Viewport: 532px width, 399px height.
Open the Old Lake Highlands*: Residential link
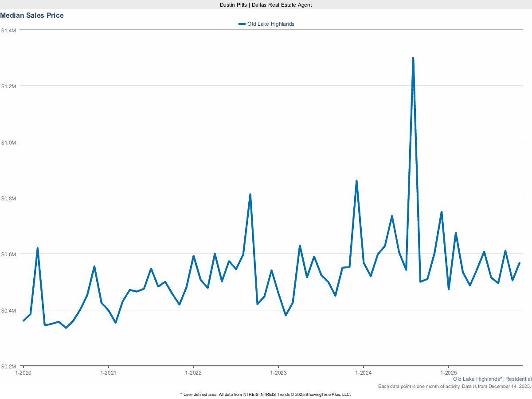(x=492, y=379)
